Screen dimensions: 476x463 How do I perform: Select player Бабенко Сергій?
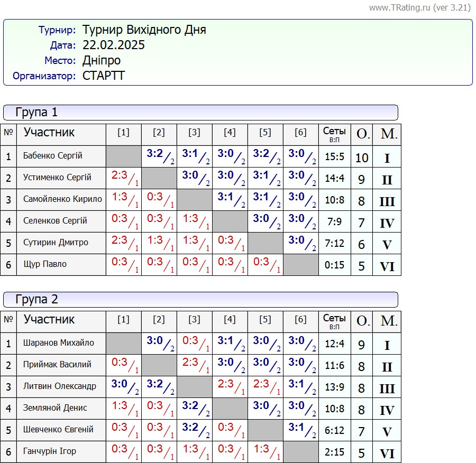pyautogui.click(x=53, y=156)
